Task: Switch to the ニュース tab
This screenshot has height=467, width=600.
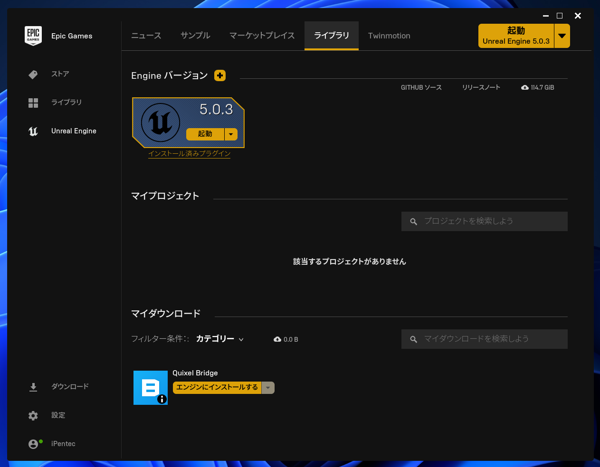Action: click(146, 36)
